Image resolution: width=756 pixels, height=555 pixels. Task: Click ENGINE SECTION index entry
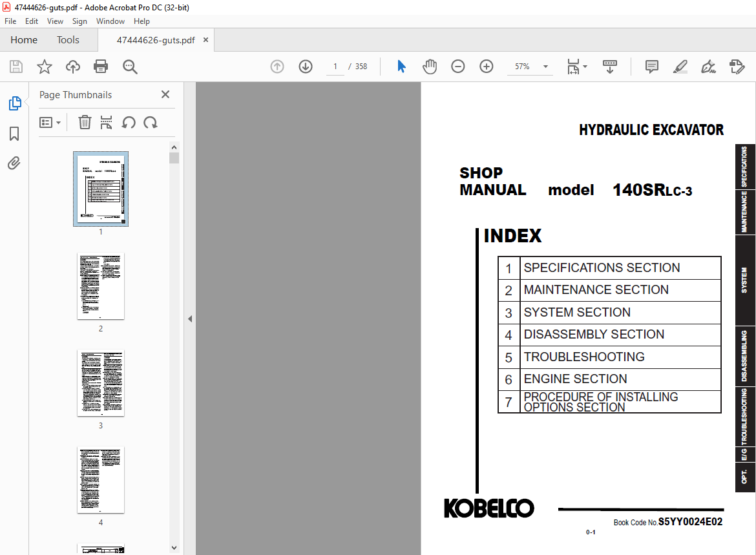(x=609, y=379)
